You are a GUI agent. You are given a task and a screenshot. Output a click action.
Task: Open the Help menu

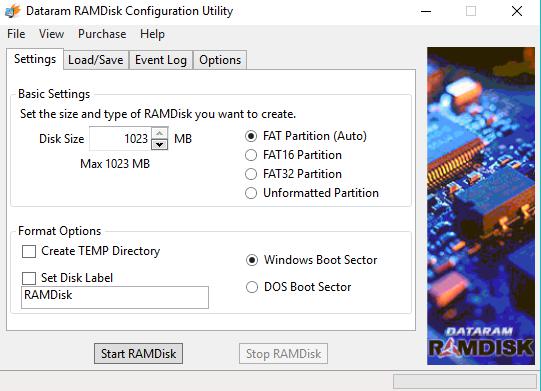click(153, 34)
